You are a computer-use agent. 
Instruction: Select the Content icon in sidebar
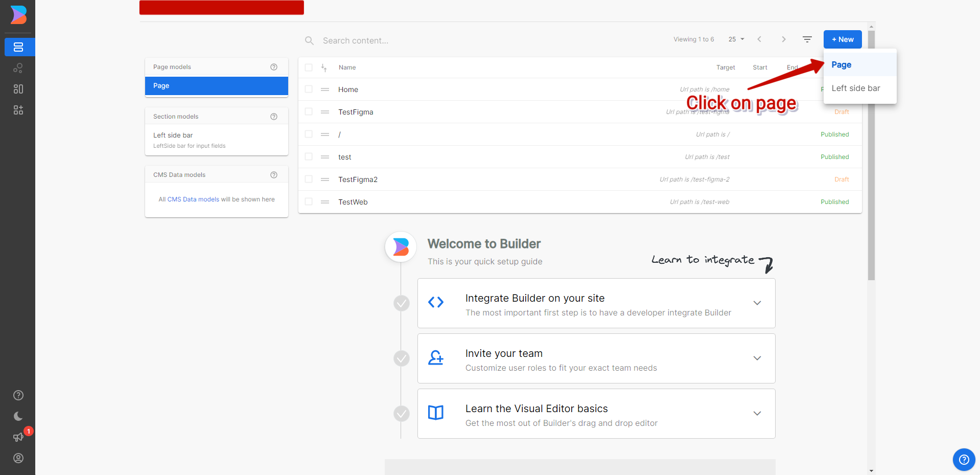[18, 47]
